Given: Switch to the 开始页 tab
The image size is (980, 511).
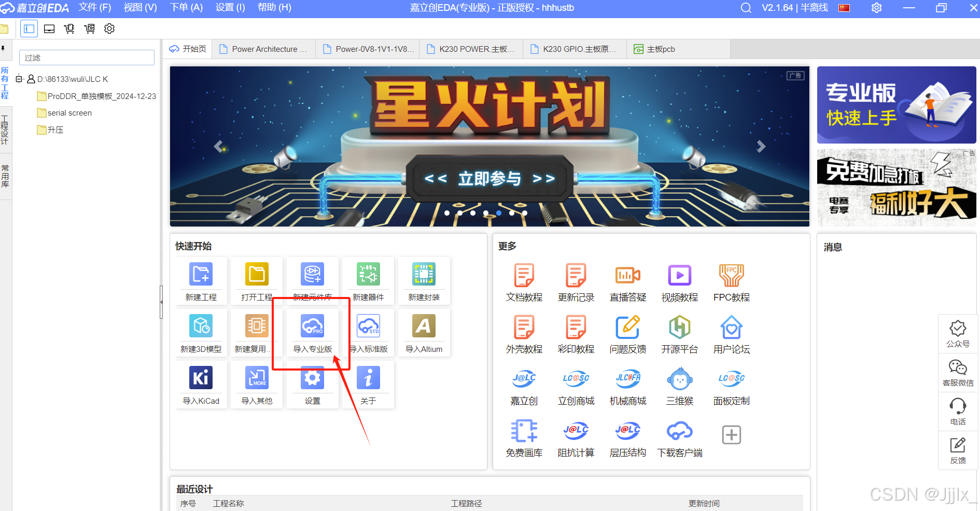Looking at the screenshot, I should click(188, 49).
